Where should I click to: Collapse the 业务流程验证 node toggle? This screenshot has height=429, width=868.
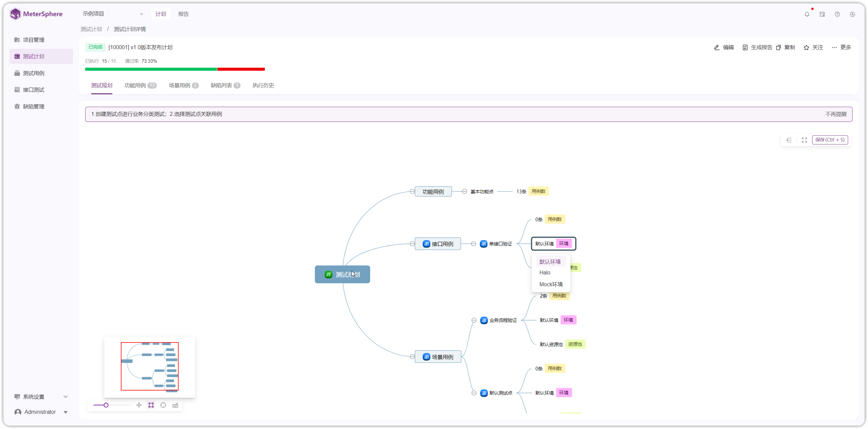tap(474, 320)
